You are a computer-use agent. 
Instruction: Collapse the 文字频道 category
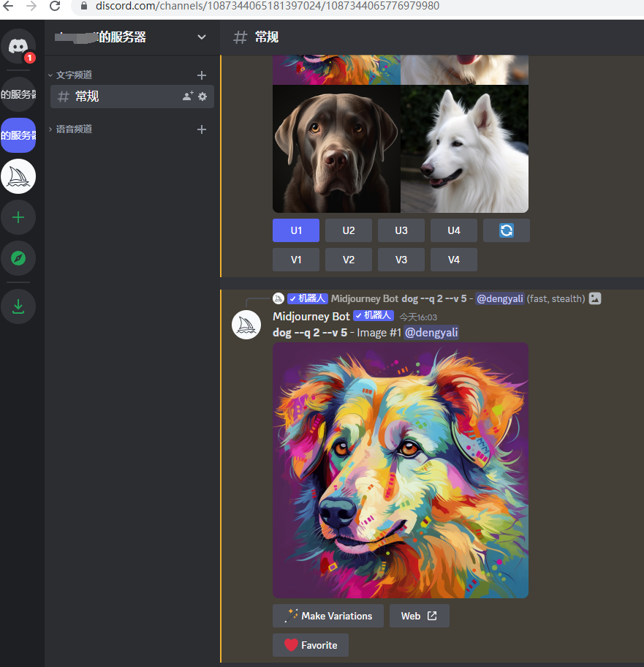(x=73, y=75)
